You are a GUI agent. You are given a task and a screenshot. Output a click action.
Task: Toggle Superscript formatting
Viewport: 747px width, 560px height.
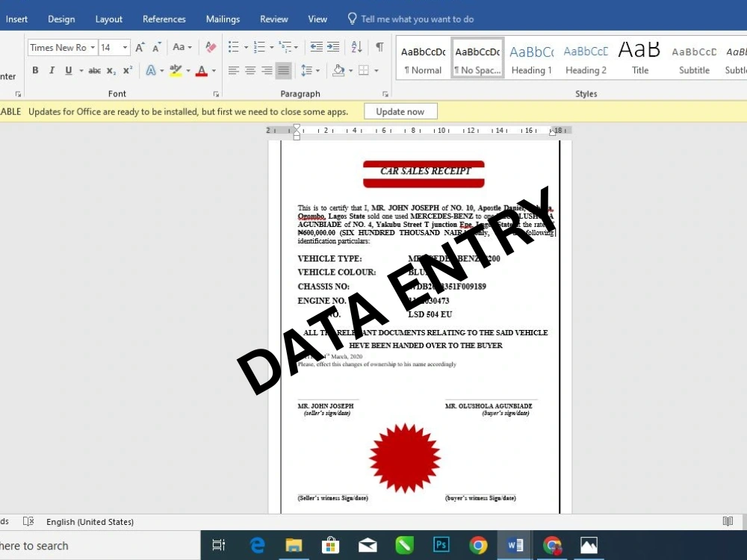click(127, 70)
